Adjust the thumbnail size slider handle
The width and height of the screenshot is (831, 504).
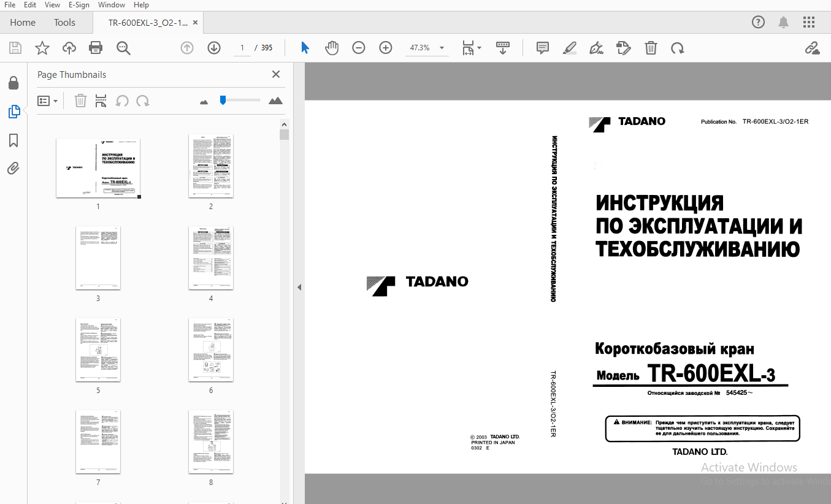[x=223, y=100]
